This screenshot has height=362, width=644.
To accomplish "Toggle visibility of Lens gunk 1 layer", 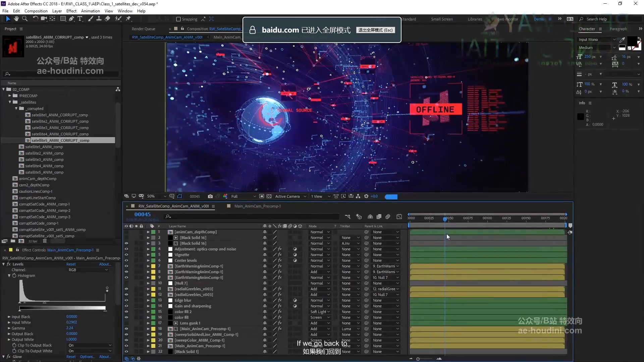I will (x=126, y=323).
